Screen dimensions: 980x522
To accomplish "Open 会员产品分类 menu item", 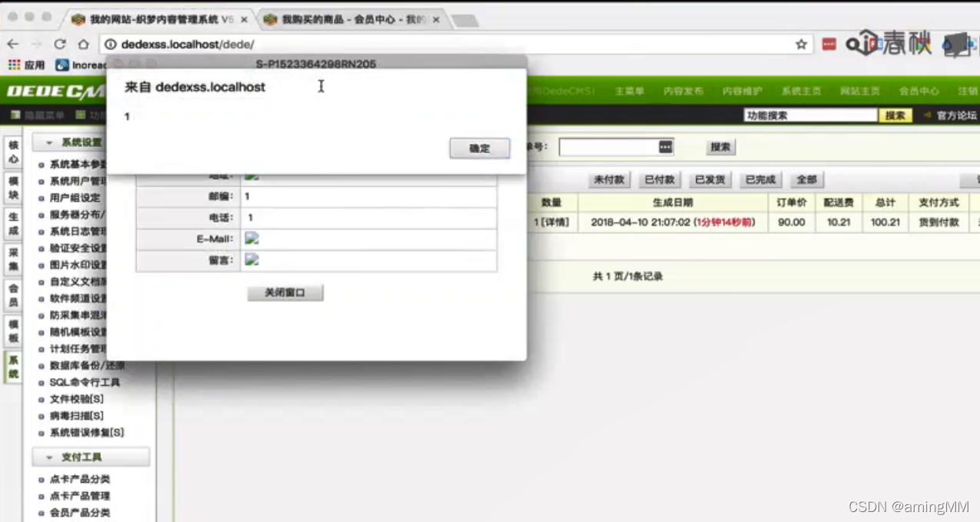I will 79,513.
